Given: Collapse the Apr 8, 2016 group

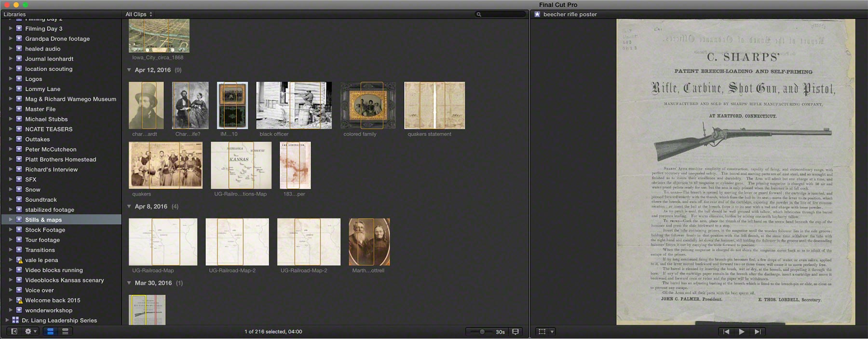Looking at the screenshot, I should coord(129,206).
